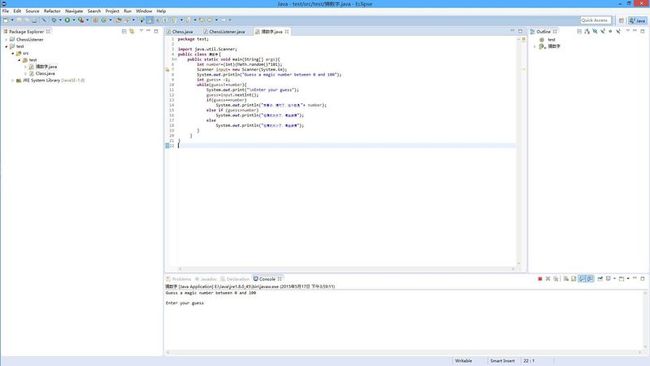Toggle Link with Editor in Package Explorer

tap(132, 32)
